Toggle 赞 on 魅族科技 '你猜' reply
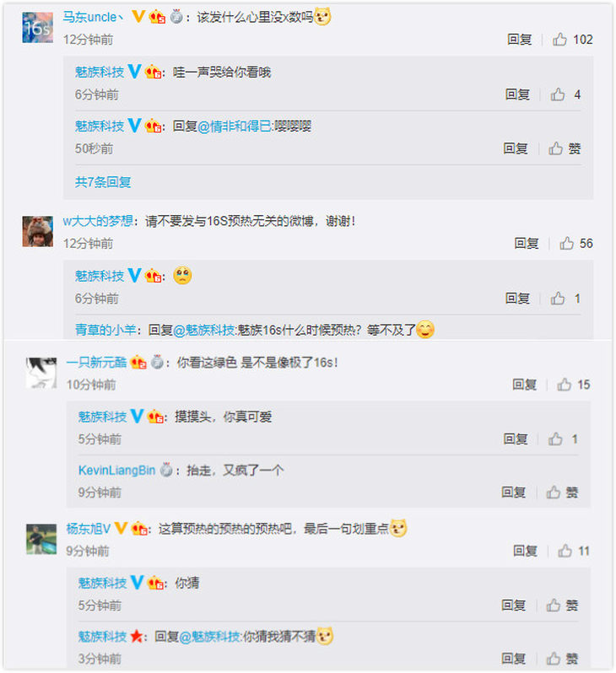 click(x=562, y=606)
